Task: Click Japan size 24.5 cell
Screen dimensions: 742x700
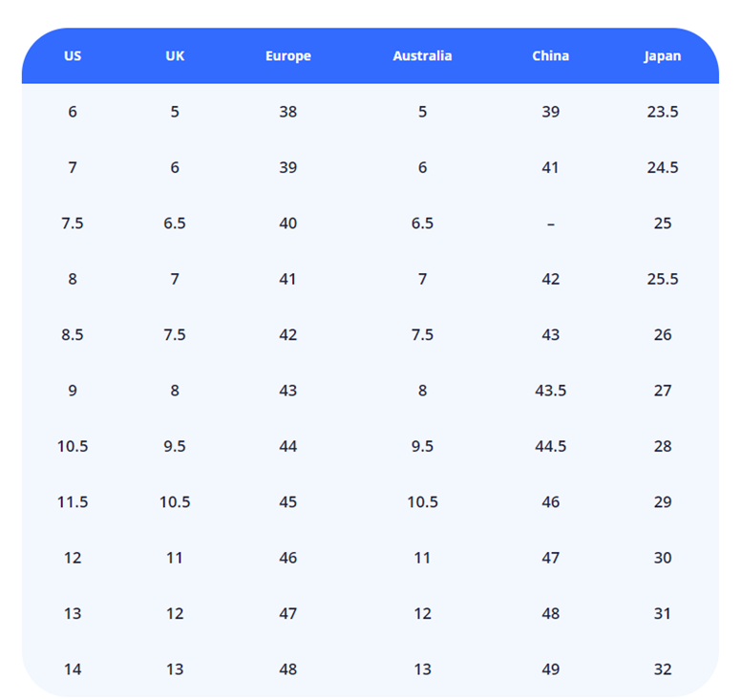Action: click(663, 167)
